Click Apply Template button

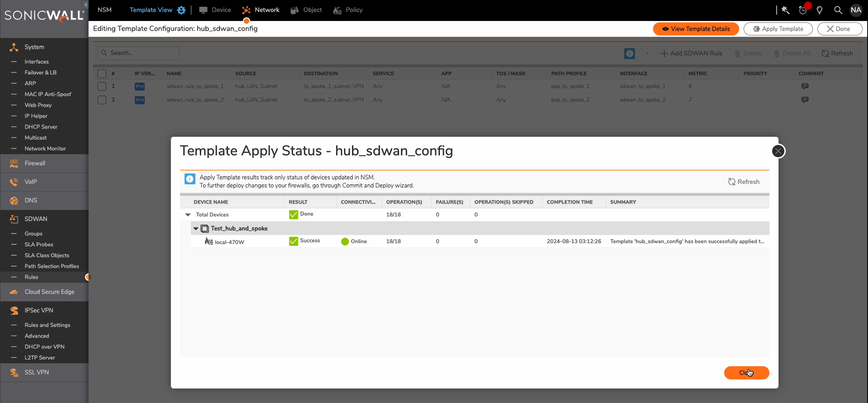778,29
